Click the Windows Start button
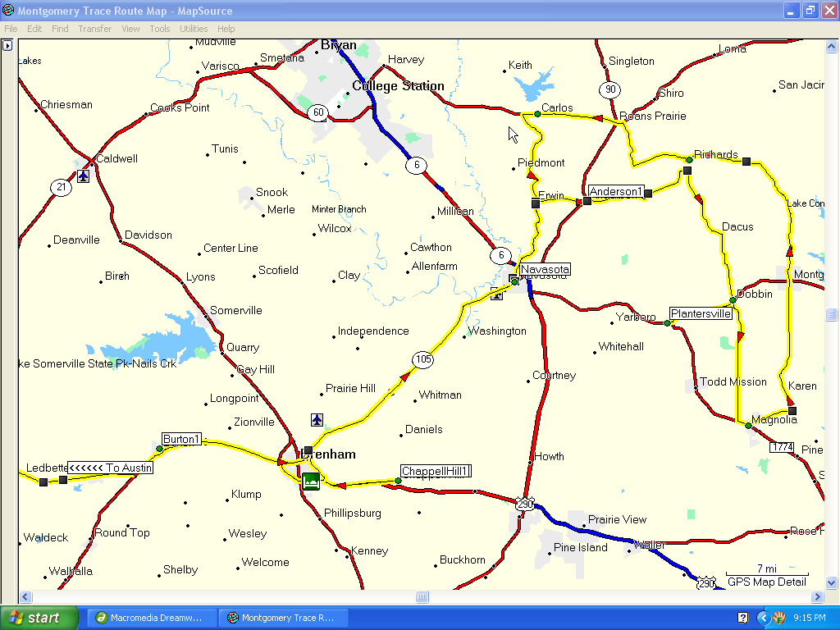 click(39, 618)
